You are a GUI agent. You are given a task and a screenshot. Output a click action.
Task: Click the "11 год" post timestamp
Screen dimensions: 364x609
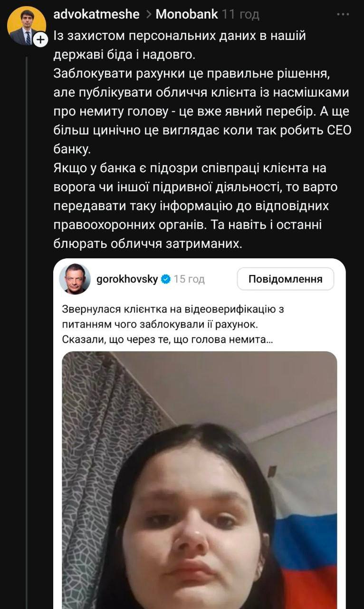(x=241, y=14)
